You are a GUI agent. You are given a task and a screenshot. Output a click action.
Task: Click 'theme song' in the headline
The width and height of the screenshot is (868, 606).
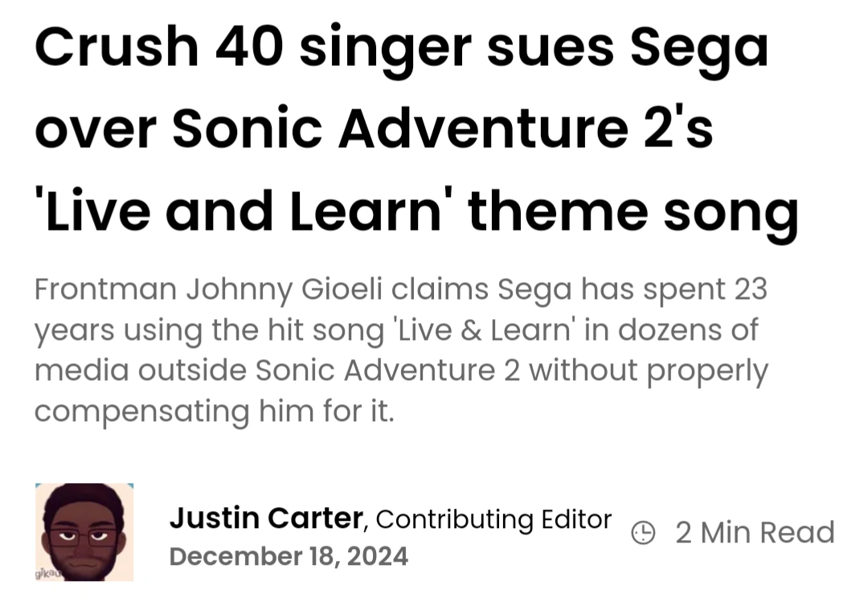pos(633,211)
